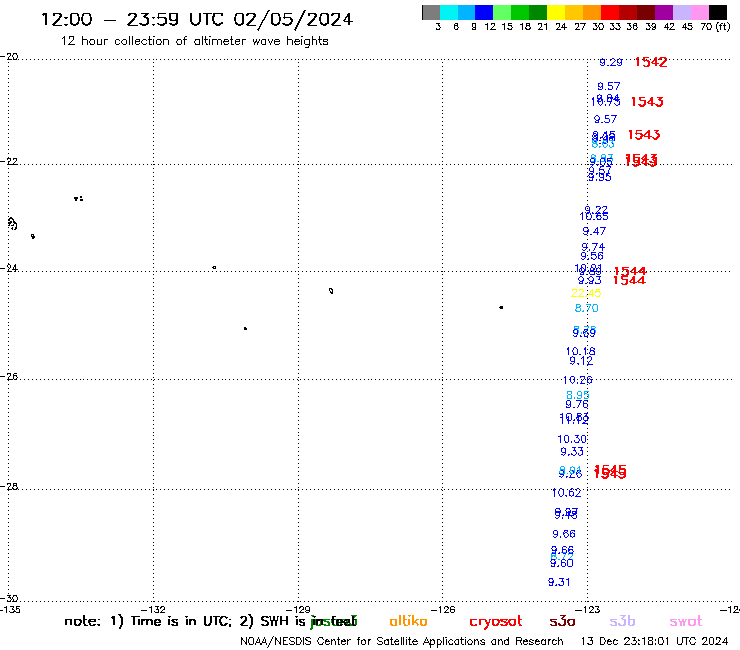This screenshot has height=650, width=740.
Task: Click the wave height value '10.18'
Action: [x=580, y=351]
